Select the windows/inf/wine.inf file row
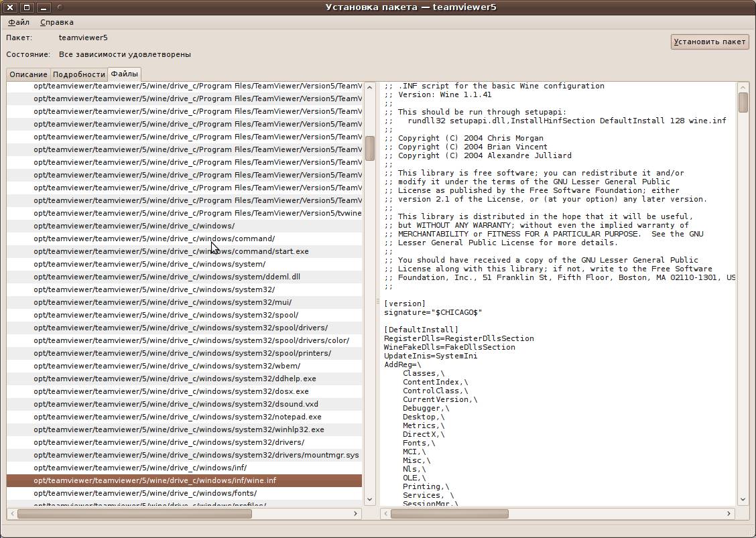The width and height of the screenshot is (756, 538). [184, 480]
